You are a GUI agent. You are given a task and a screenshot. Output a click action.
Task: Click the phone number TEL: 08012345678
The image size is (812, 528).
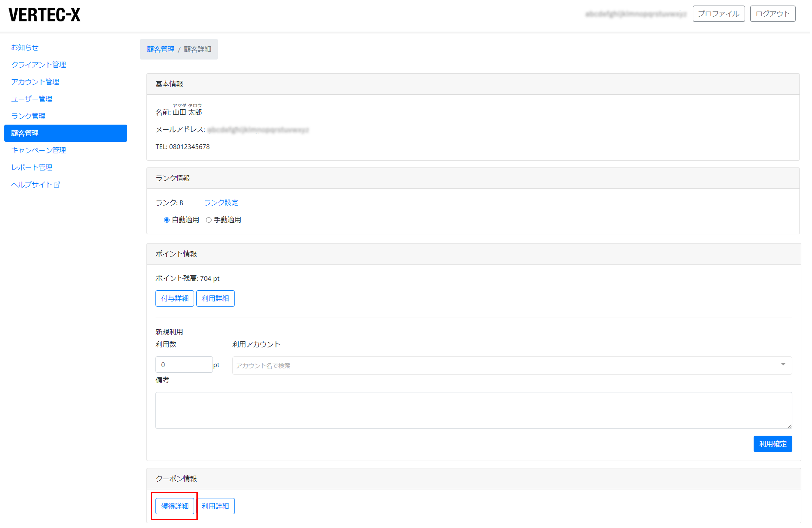tap(182, 147)
